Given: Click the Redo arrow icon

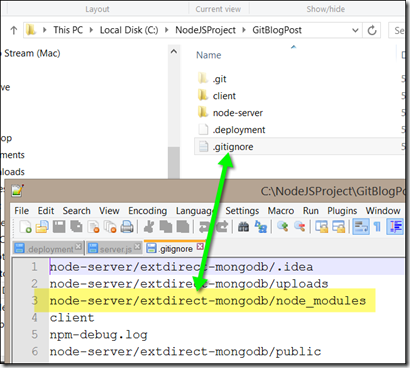Looking at the screenshot, I should (x=222, y=227).
